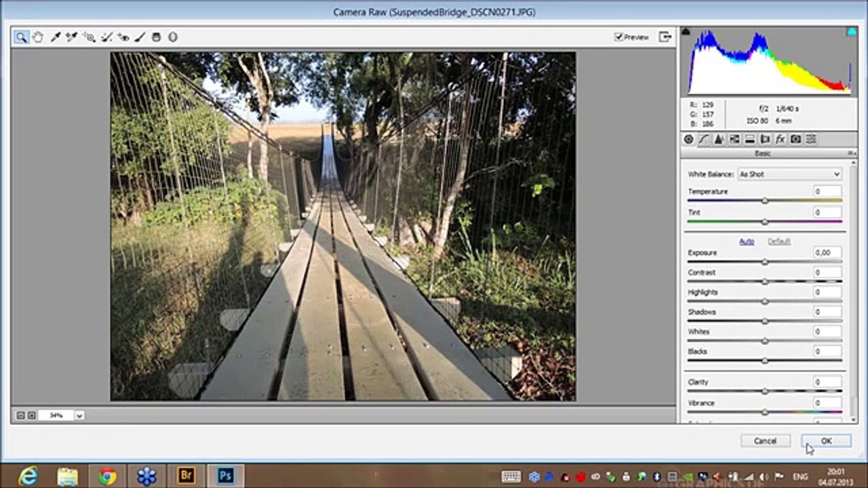
Task: Open the on-screen keyboard from the taskbar
Action: [511, 476]
